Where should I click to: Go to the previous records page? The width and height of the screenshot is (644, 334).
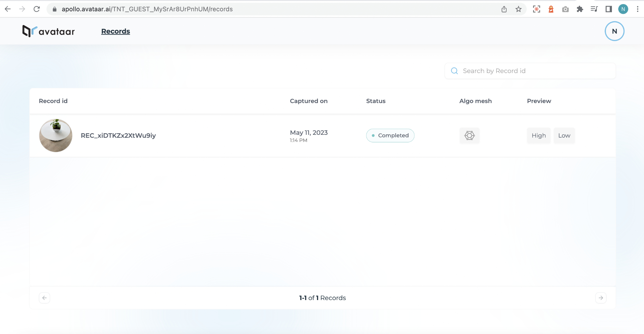point(44,298)
